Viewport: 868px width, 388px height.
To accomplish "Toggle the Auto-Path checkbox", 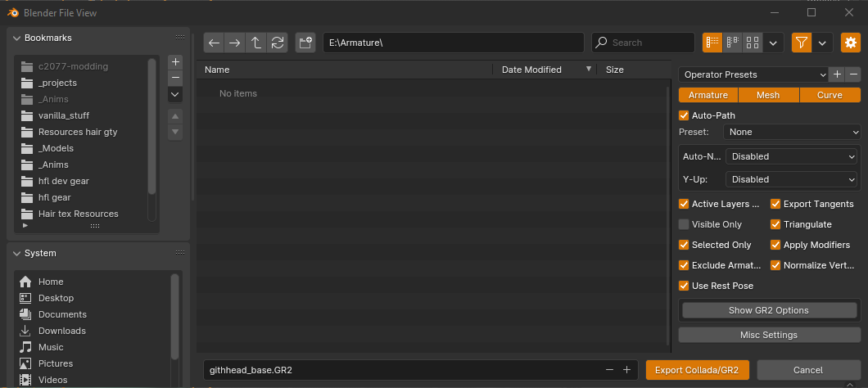I will point(684,115).
